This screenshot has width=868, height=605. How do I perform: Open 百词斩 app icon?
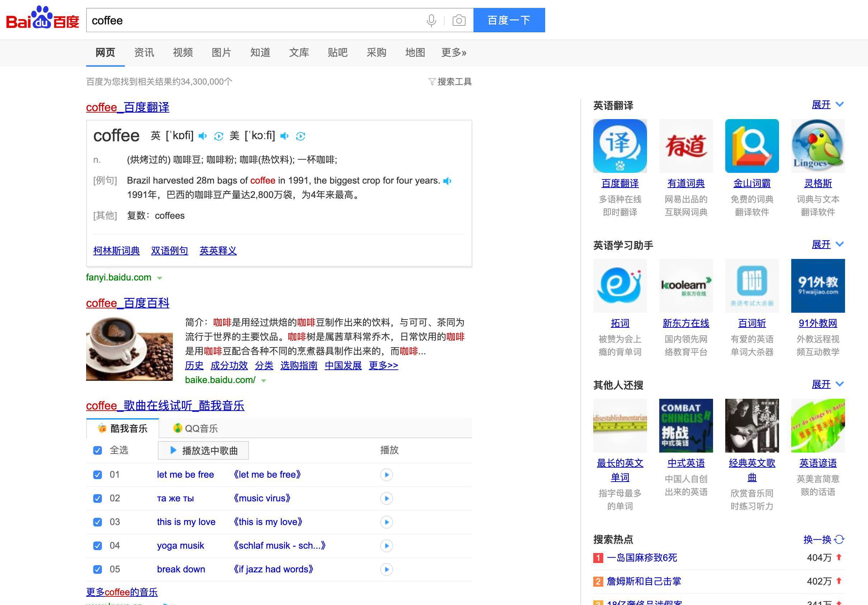(752, 286)
